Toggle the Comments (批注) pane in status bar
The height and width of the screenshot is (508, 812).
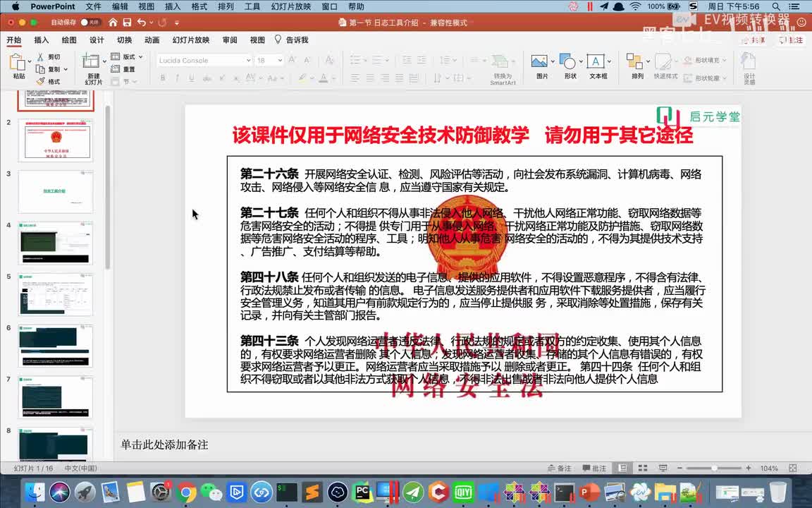(594, 468)
